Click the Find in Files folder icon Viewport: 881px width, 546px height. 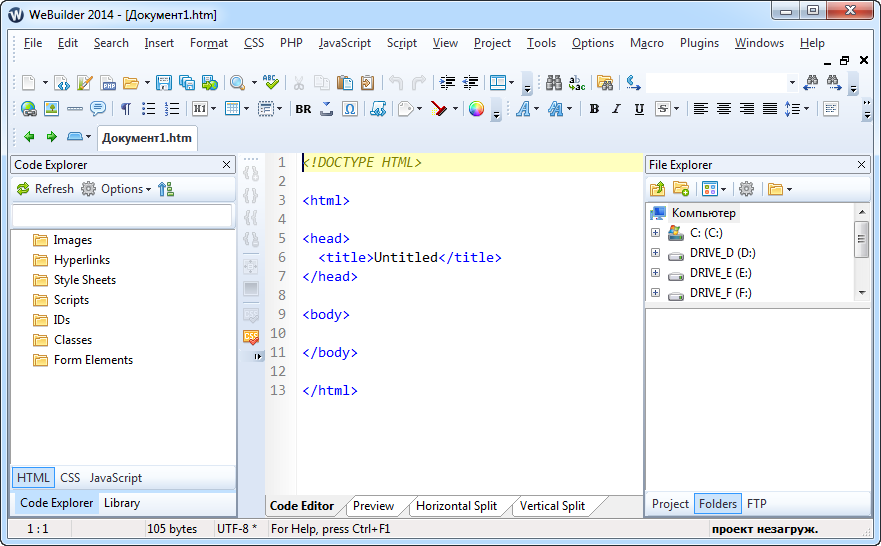[x=605, y=83]
